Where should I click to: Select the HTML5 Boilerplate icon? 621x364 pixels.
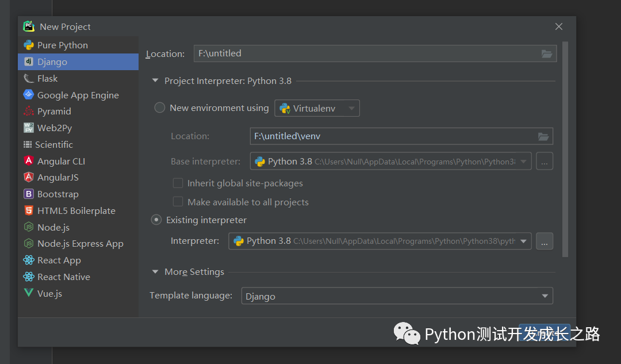(x=28, y=211)
